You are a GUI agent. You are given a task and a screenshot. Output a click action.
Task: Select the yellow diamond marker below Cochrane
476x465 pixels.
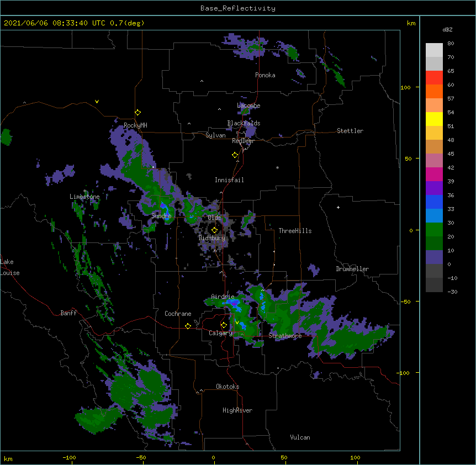pyautogui.click(x=188, y=326)
